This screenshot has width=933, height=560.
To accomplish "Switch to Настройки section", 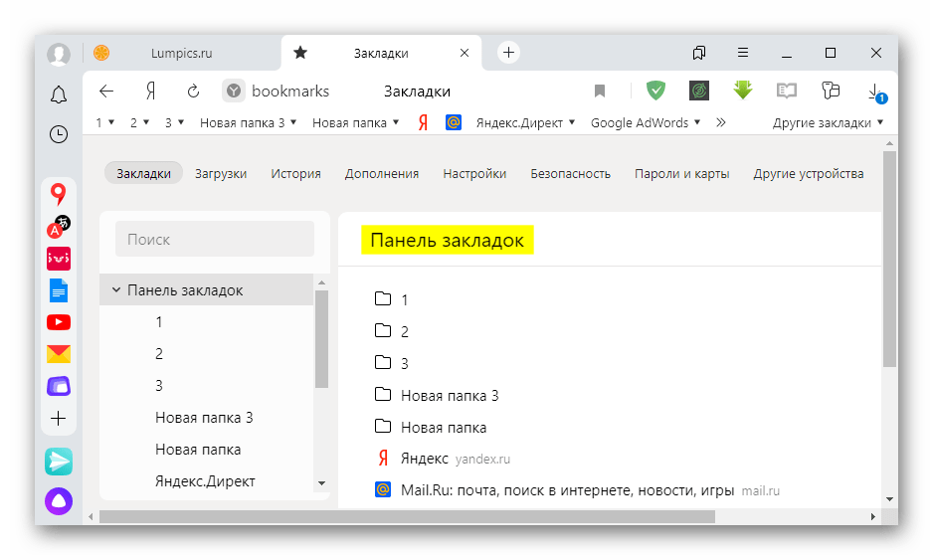I will (474, 174).
